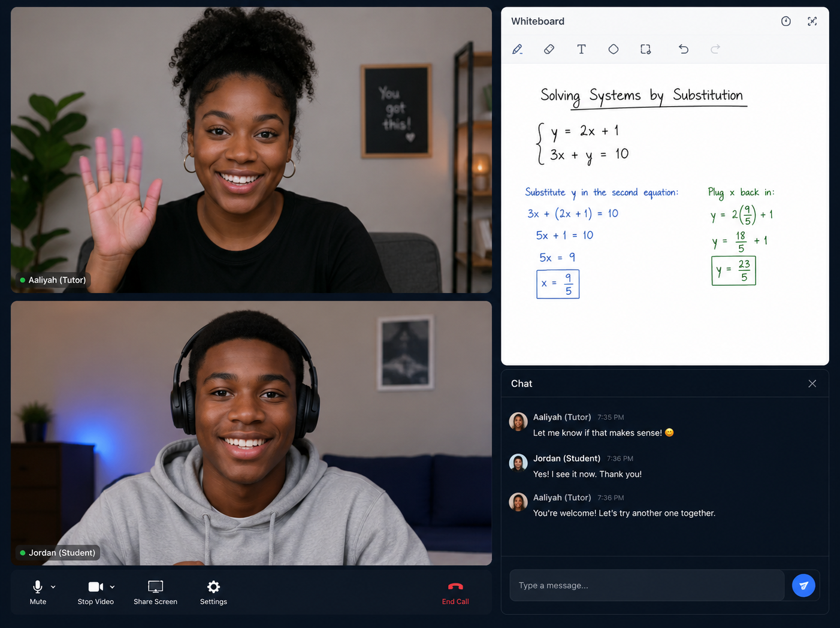Click the "Plug x back in:" green note
The width and height of the screenshot is (840, 628).
coord(741,192)
